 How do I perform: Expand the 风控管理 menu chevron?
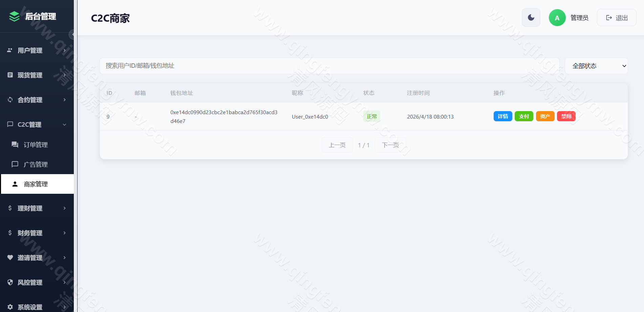point(64,282)
